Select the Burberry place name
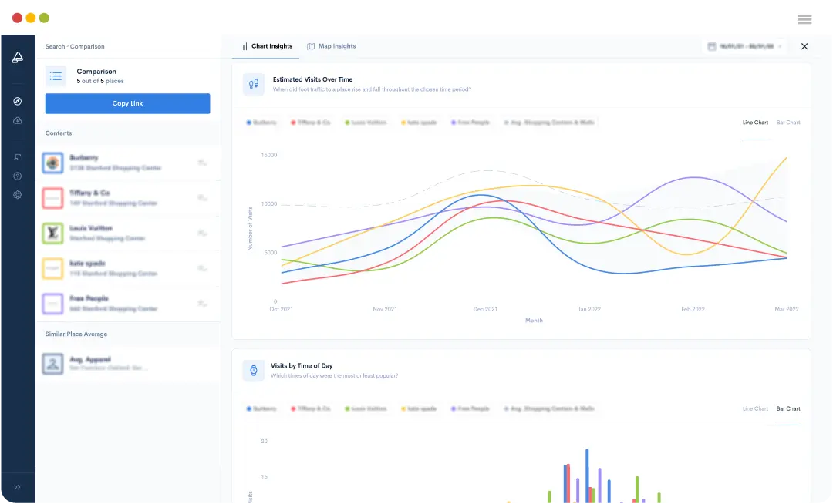833x504 pixels. (x=84, y=157)
